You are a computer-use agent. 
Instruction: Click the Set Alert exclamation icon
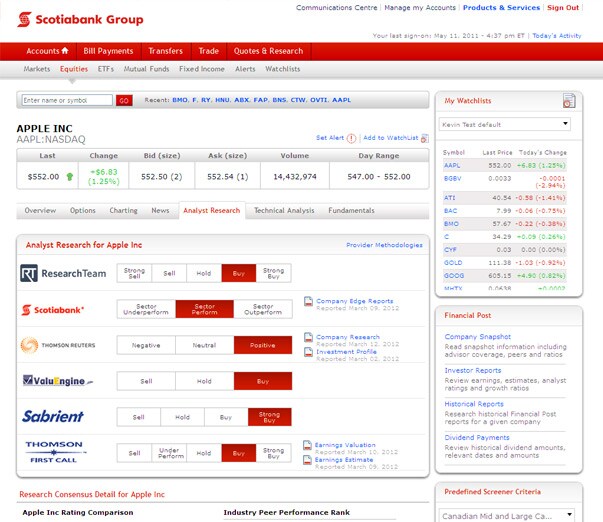351,138
